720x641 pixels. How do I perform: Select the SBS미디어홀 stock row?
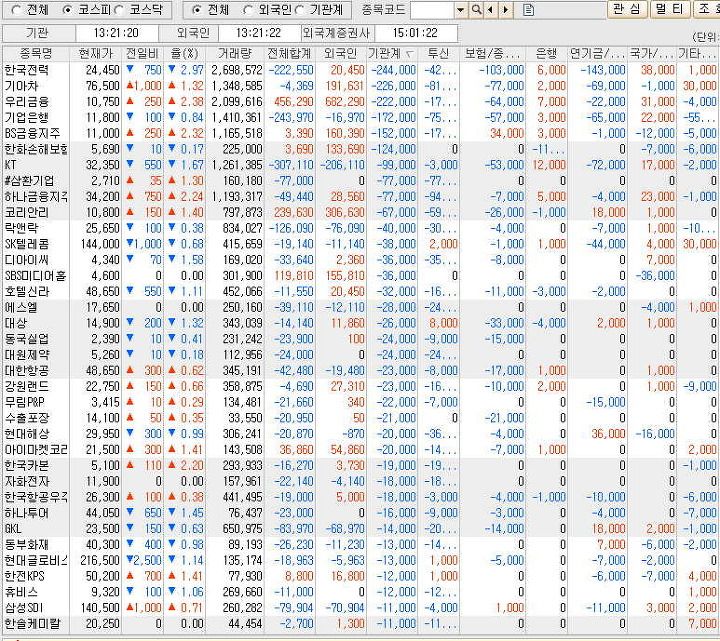pyautogui.click(x=360, y=276)
